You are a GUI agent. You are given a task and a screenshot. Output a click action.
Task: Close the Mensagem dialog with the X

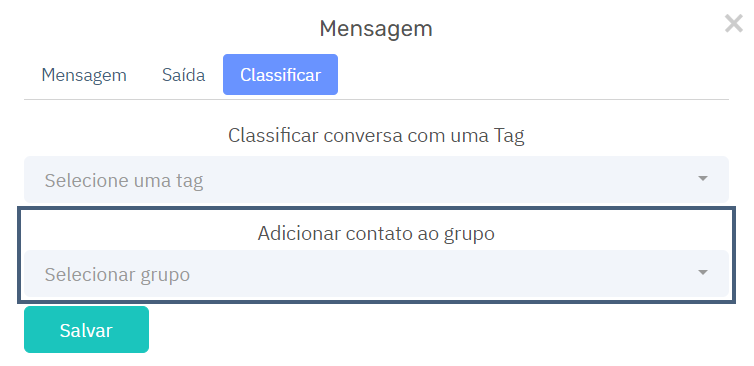(x=734, y=24)
